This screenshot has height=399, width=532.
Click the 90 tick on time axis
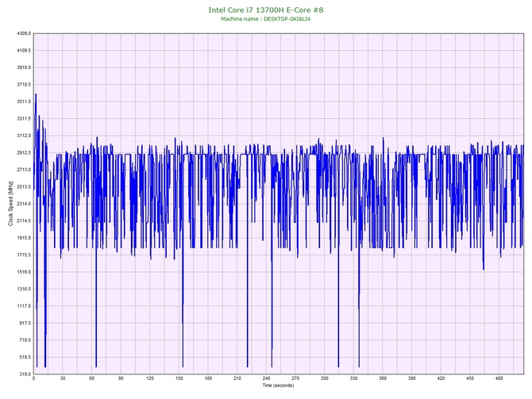[x=121, y=378]
